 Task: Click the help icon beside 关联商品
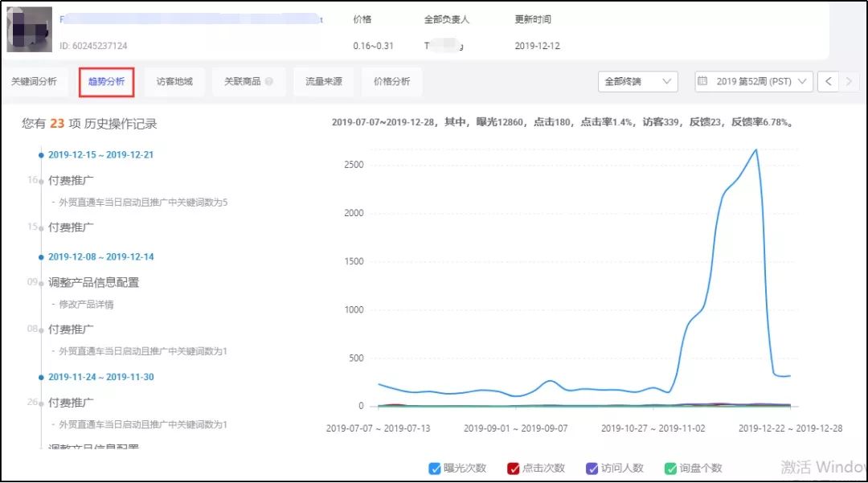268,81
